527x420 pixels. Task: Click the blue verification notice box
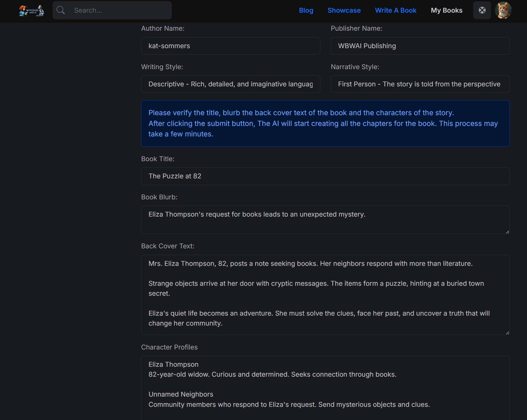[325, 123]
